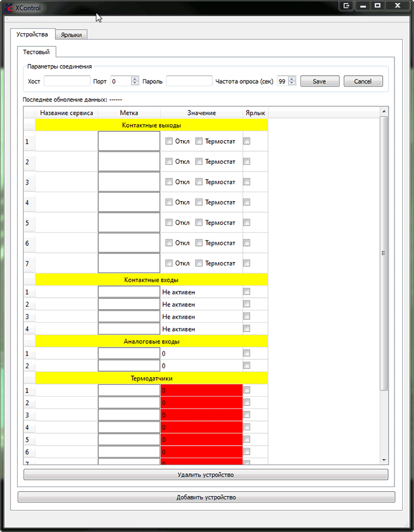Click the Значение column header

pyautogui.click(x=202, y=113)
